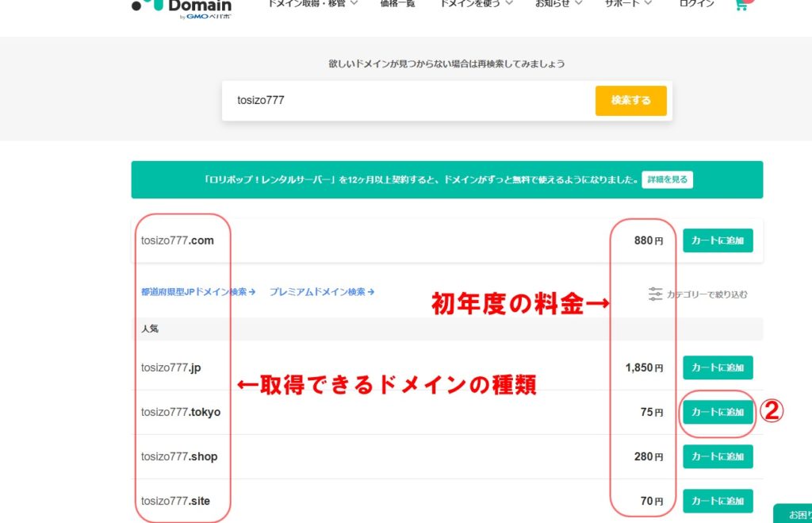Click the Muumuu Domain logo
This screenshot has height=523, width=812.
click(182, 6)
